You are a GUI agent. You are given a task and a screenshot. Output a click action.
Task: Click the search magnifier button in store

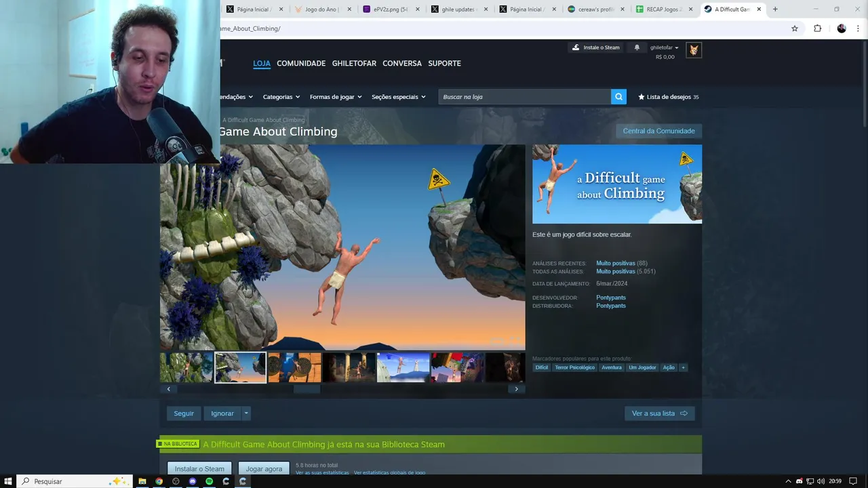618,97
